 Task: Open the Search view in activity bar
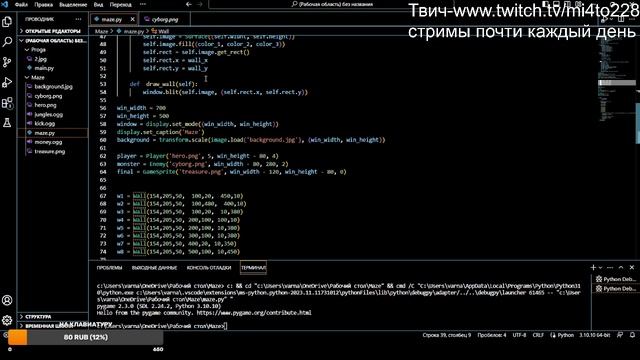(x=7, y=42)
